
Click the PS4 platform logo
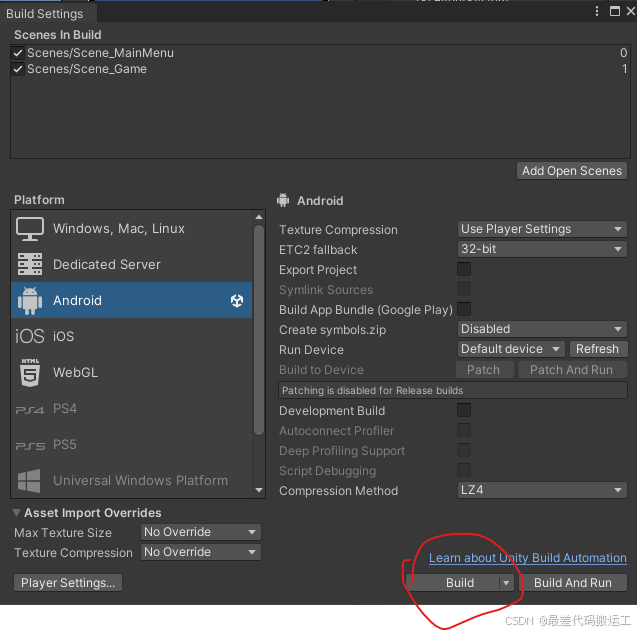tap(30, 410)
